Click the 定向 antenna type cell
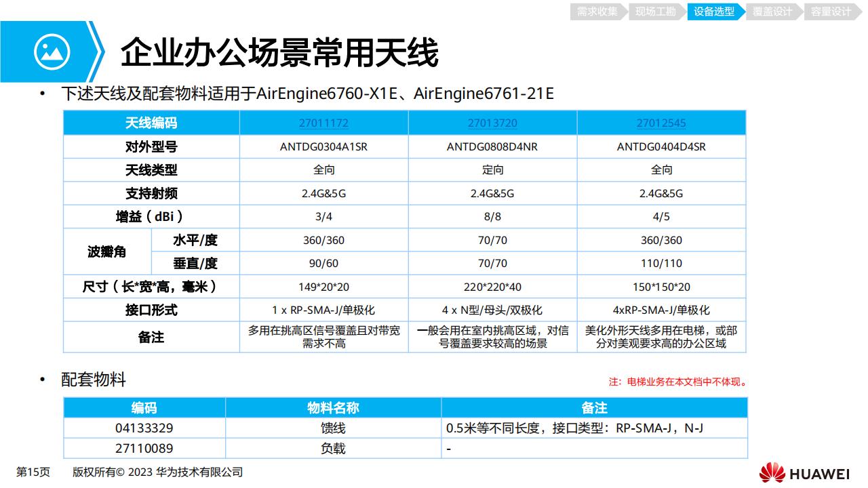This screenshot has width=868, height=488. [492, 170]
